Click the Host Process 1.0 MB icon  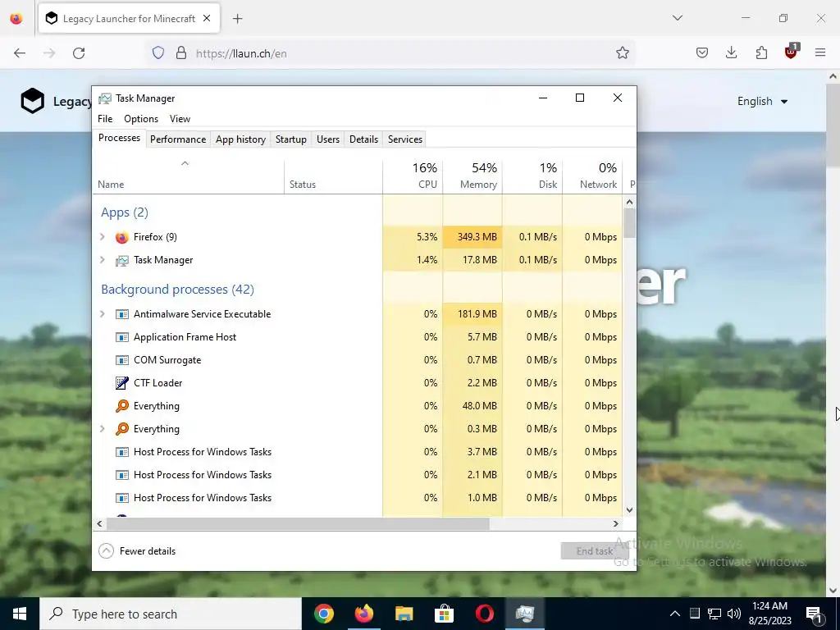point(122,498)
